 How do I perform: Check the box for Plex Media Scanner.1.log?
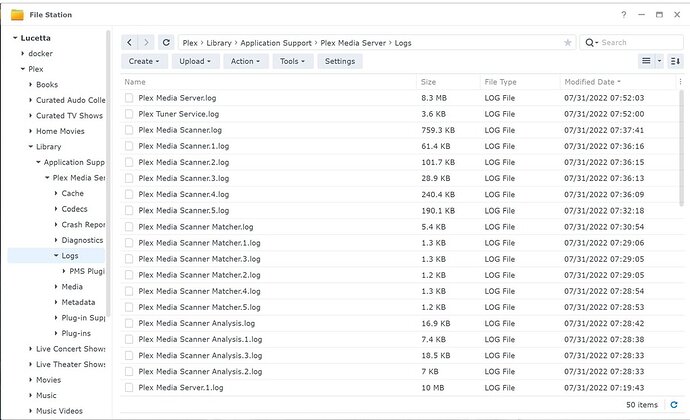(x=129, y=146)
